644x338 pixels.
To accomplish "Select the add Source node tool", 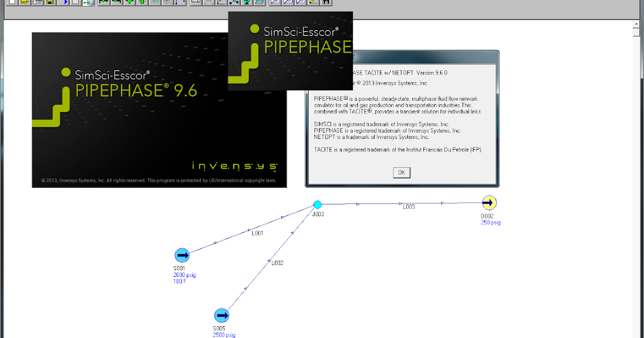I will coord(104,2).
